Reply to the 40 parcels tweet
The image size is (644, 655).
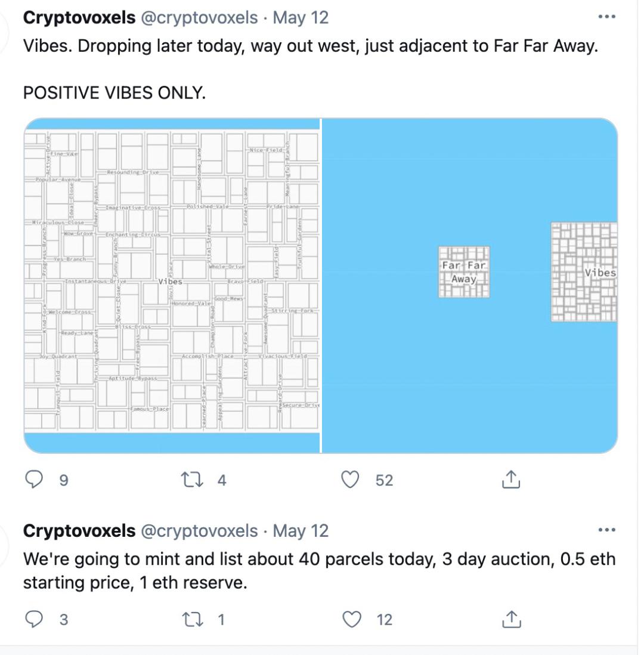36,619
